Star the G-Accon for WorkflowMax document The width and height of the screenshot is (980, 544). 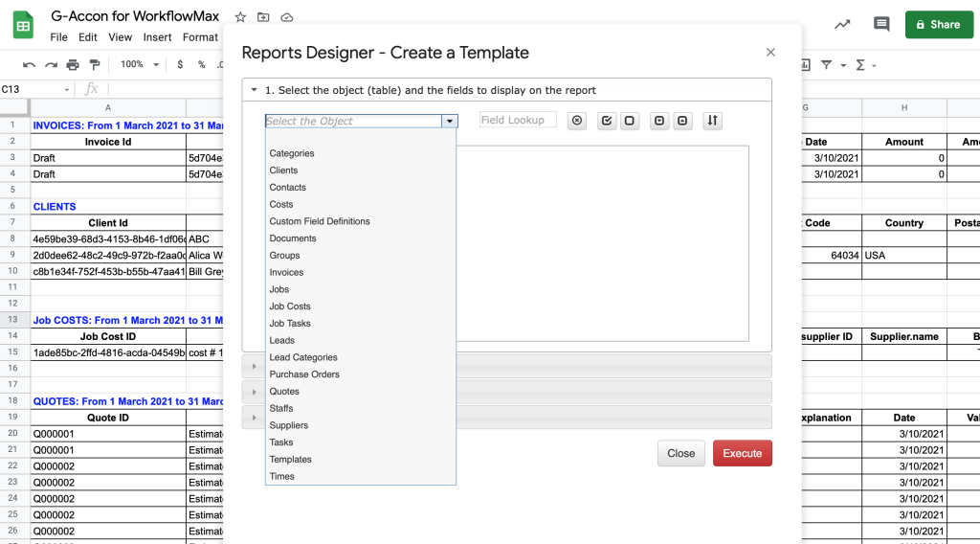(240, 17)
